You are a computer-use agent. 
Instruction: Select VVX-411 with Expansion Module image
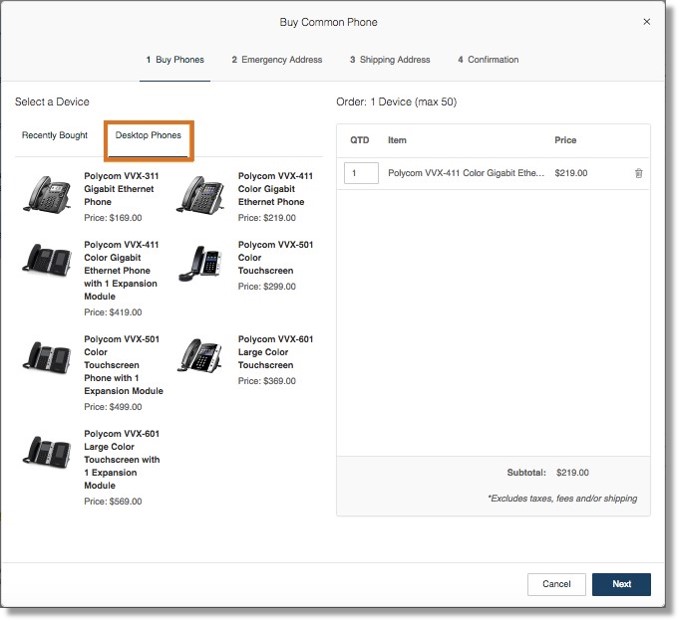[x=47, y=260]
